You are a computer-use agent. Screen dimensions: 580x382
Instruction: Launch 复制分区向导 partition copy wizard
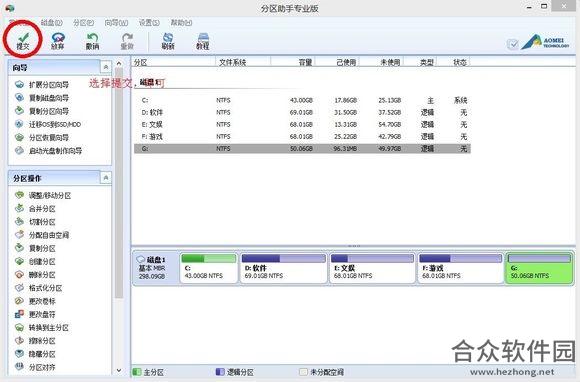pyautogui.click(x=42, y=111)
